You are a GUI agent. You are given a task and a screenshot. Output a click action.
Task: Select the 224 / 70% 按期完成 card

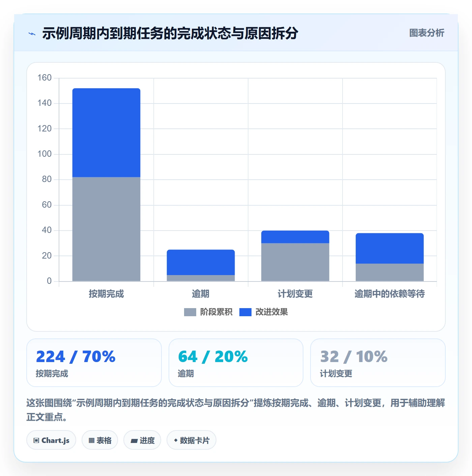tap(94, 363)
